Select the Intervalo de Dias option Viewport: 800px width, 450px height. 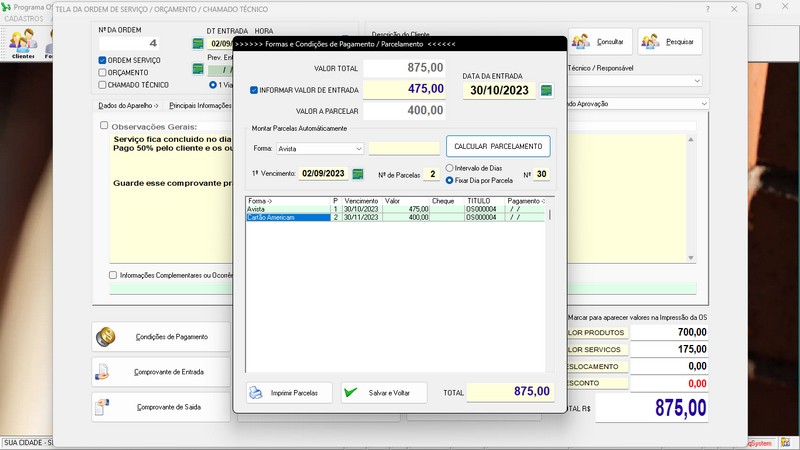[450, 168]
